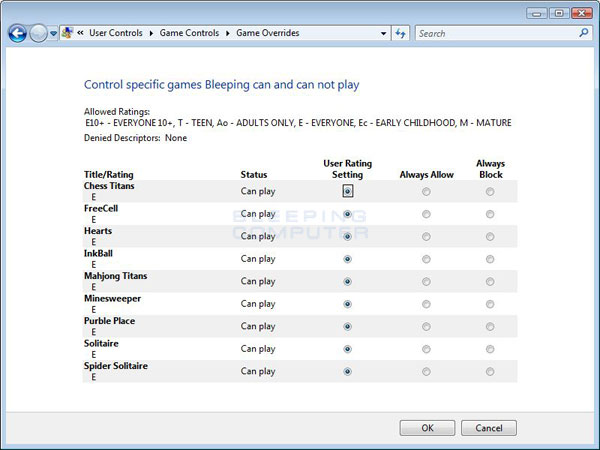
Task: Set FreeCell to Always Block
Action: pyautogui.click(x=490, y=214)
